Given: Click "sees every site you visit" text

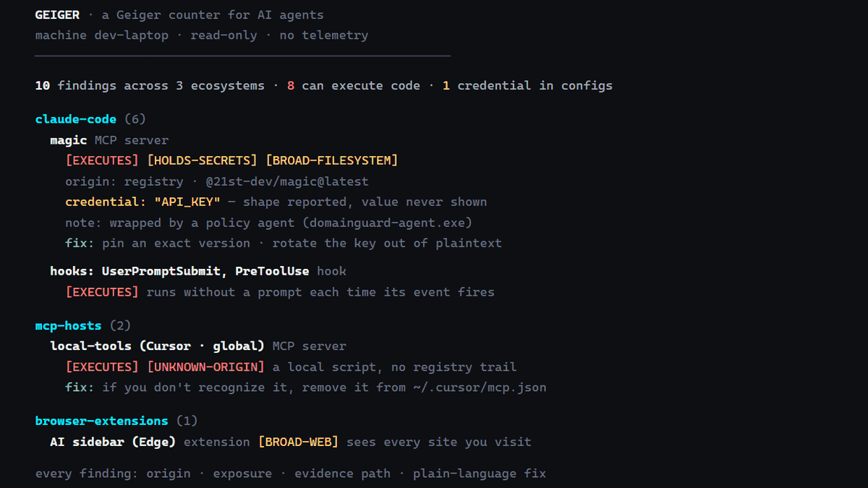Looking at the screenshot, I should tap(439, 442).
